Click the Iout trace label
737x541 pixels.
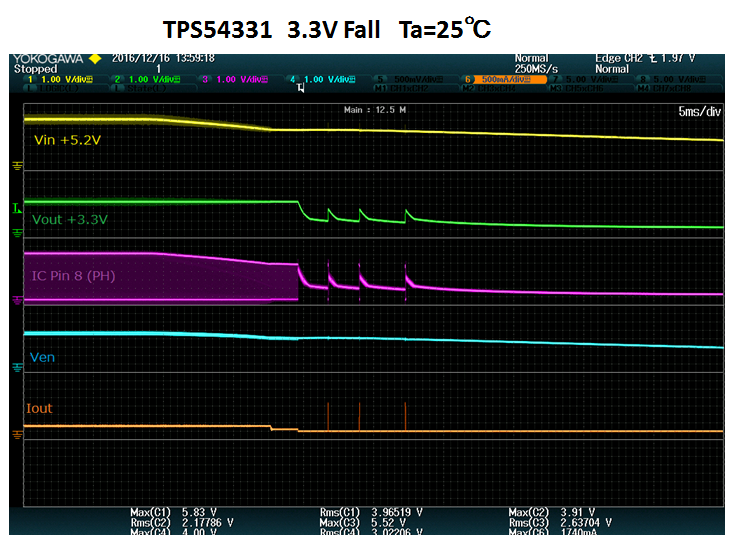[x=39, y=408]
